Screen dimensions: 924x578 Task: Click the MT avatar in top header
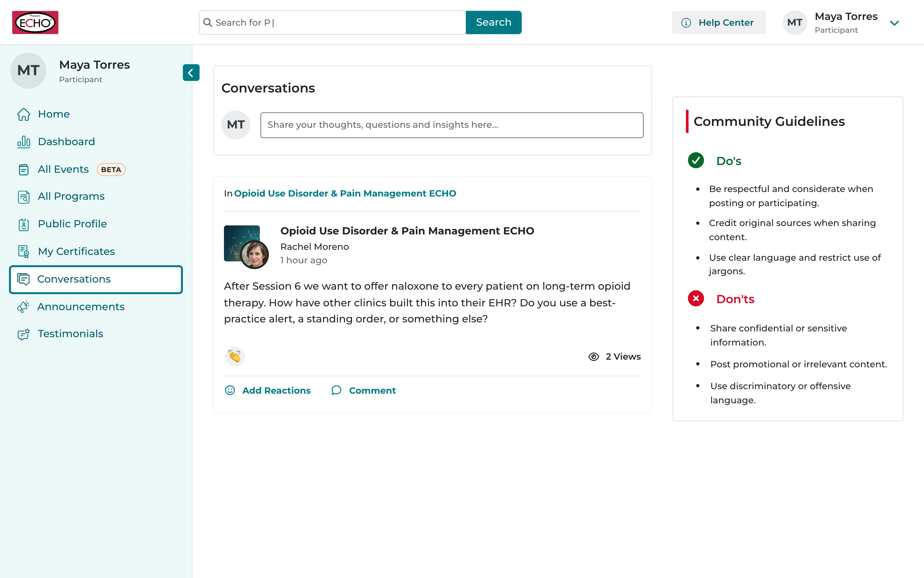795,22
